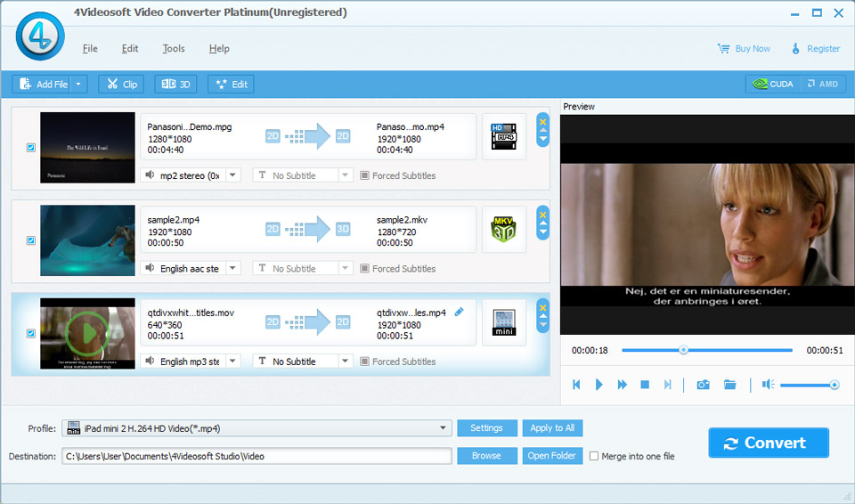The image size is (855, 504).
Task: Uncheck the sample2.mp4 file checkbox
Action: [31, 240]
